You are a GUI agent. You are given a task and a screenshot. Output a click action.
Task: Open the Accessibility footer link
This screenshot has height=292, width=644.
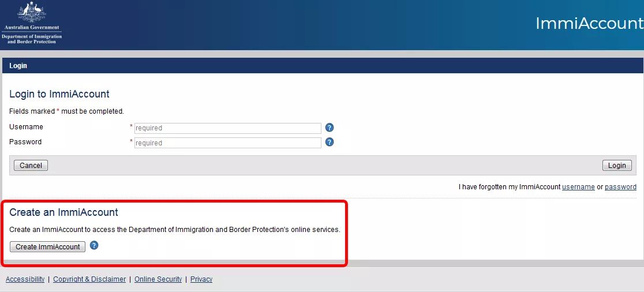point(25,279)
